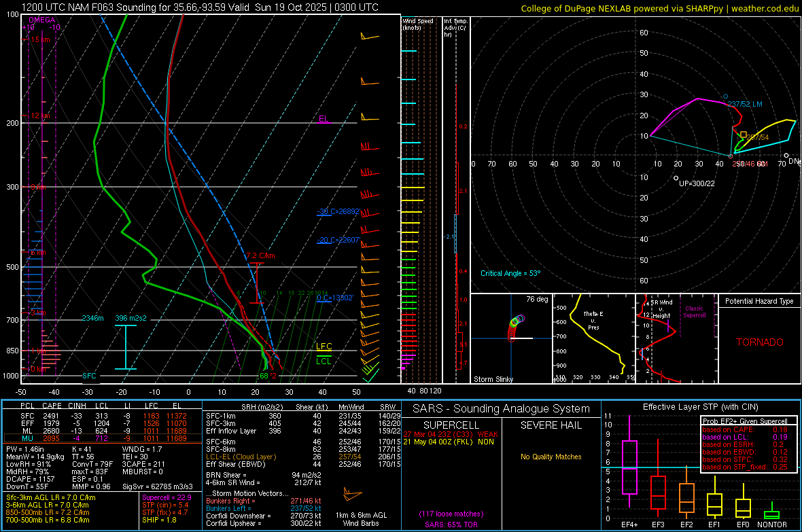Click the 'SigSvr = 62785 m3/s3' value
This screenshot has height=532, width=802.
pyautogui.click(x=158, y=486)
